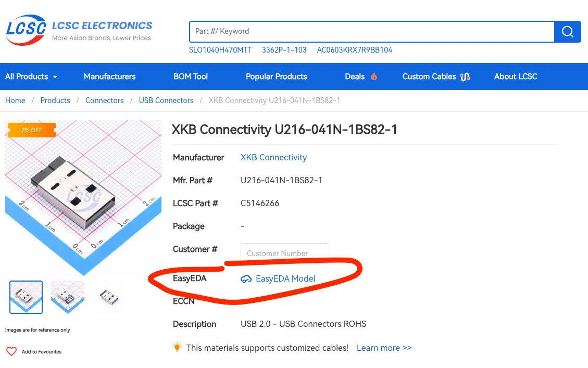Click the customized cables lightbulb icon
Image resolution: width=588 pixels, height=368 pixels.
178,348
